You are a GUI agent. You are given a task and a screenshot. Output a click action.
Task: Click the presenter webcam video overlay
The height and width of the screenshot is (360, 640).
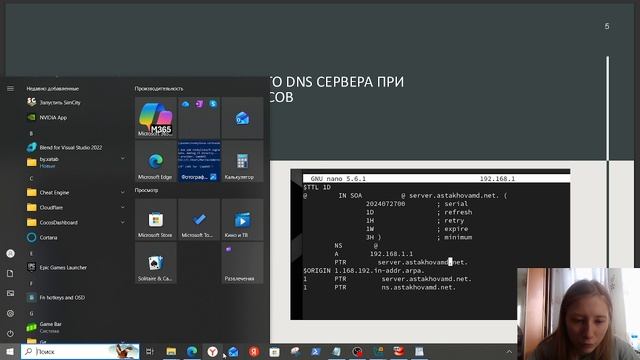click(x=578, y=314)
